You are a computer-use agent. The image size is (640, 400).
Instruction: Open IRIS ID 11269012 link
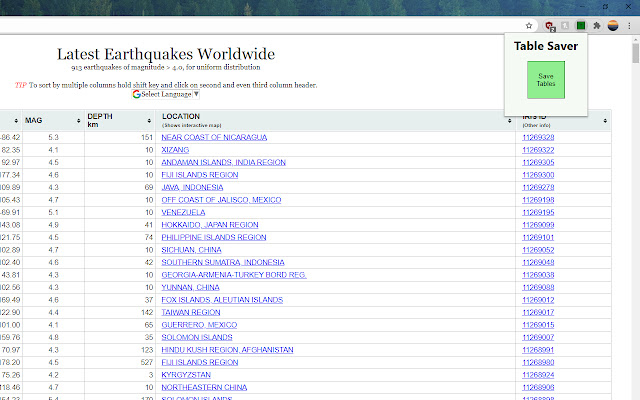click(x=538, y=300)
